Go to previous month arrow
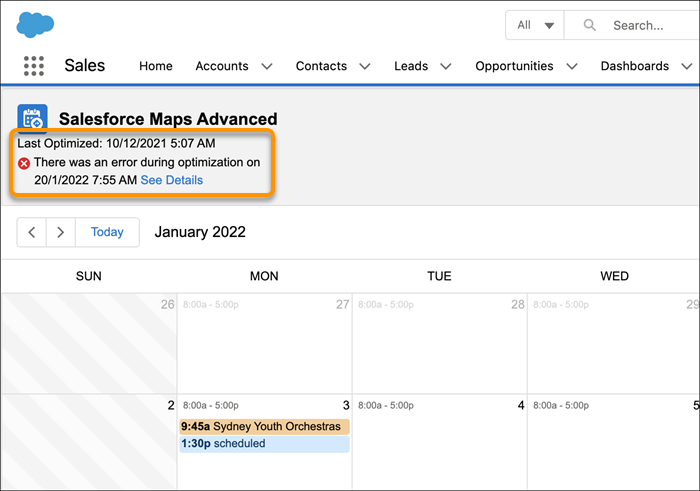Screen dimensions: 700x491 (32, 232)
